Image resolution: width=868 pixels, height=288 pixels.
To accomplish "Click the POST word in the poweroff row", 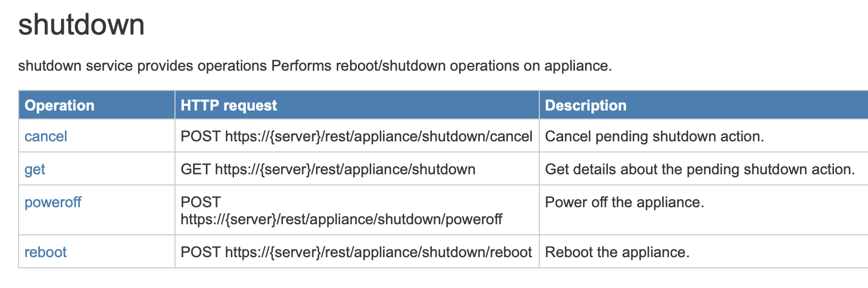I will (x=201, y=202).
